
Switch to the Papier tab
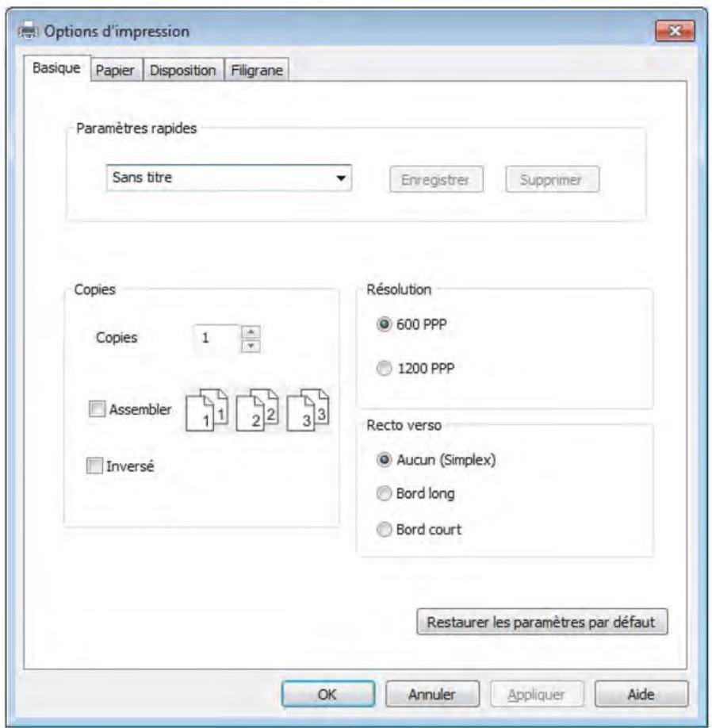tap(116, 71)
